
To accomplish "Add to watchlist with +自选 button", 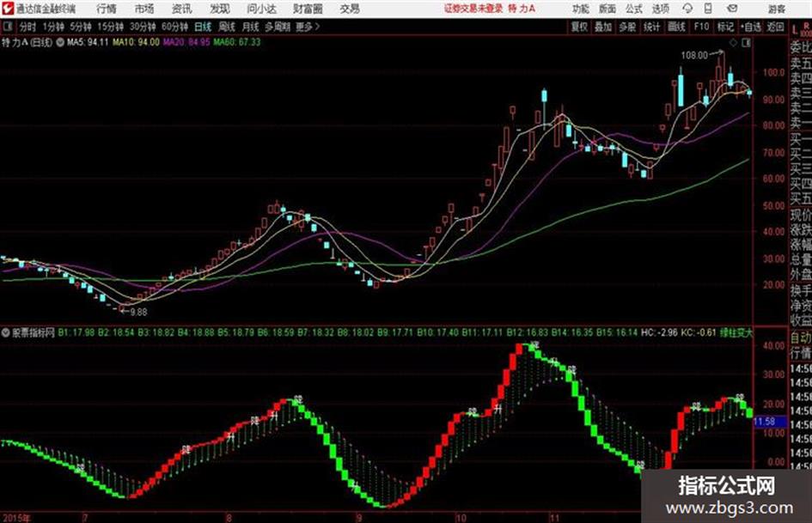I will click(750, 27).
